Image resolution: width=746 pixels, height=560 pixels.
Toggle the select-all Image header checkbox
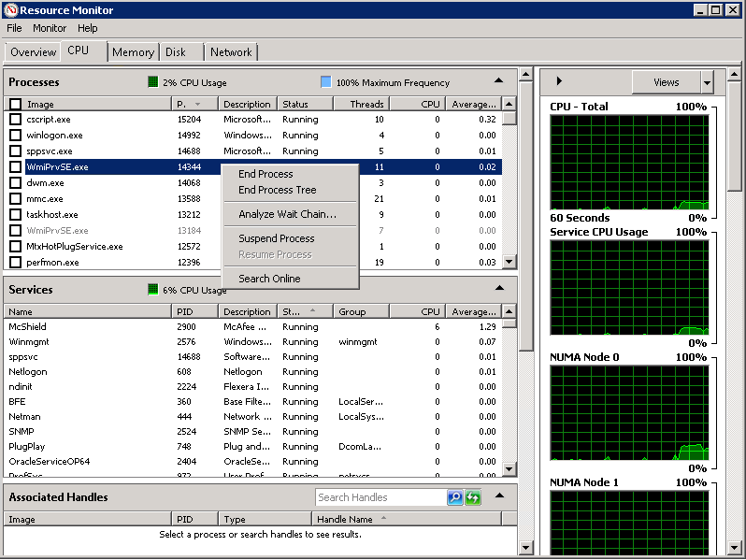pos(16,105)
